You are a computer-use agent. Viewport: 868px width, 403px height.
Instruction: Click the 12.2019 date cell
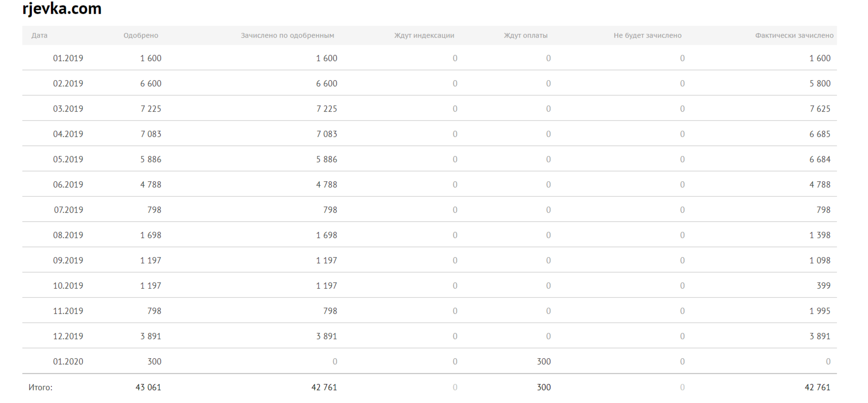[x=68, y=336]
